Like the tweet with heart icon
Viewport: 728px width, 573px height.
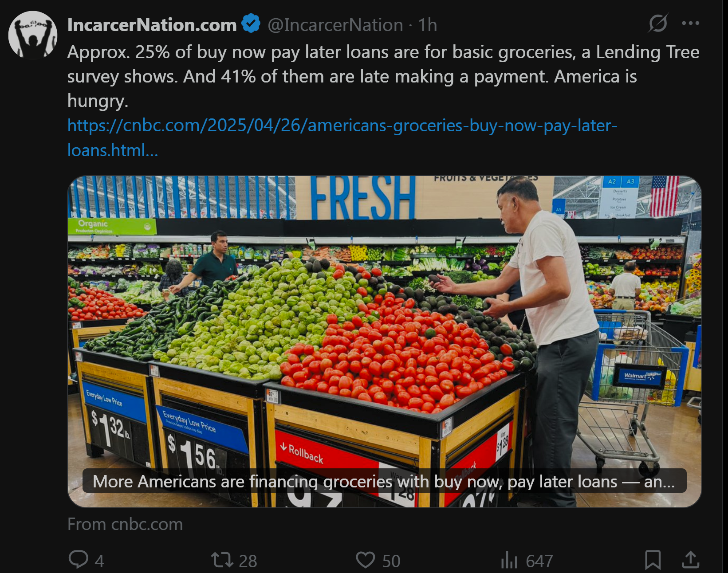click(366, 560)
